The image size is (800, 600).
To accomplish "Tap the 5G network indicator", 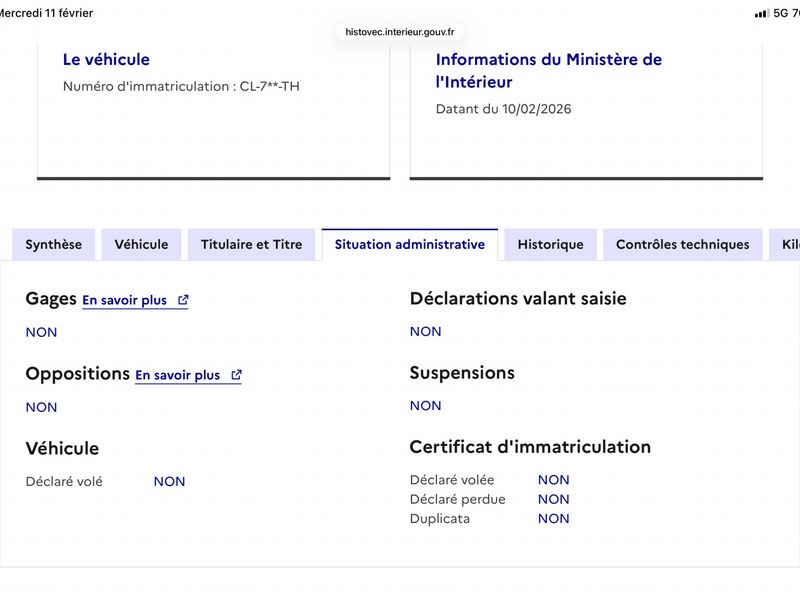I will click(781, 13).
